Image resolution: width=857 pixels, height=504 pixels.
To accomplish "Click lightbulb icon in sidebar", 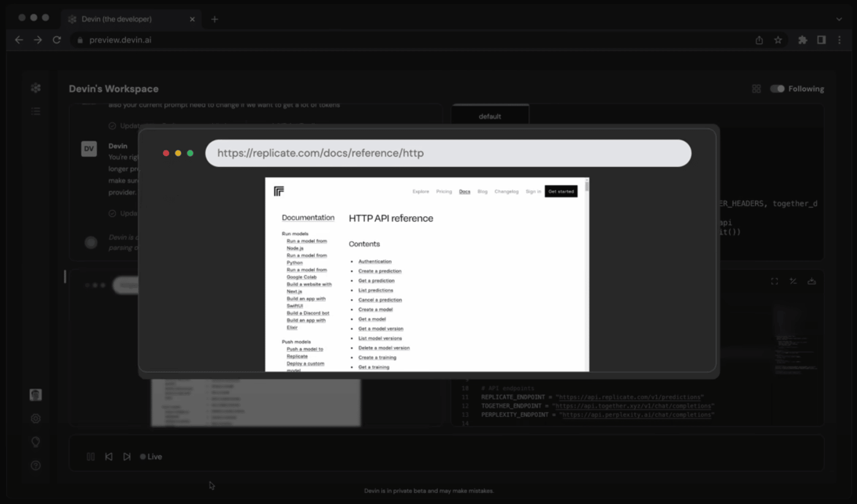I will pos(36,442).
